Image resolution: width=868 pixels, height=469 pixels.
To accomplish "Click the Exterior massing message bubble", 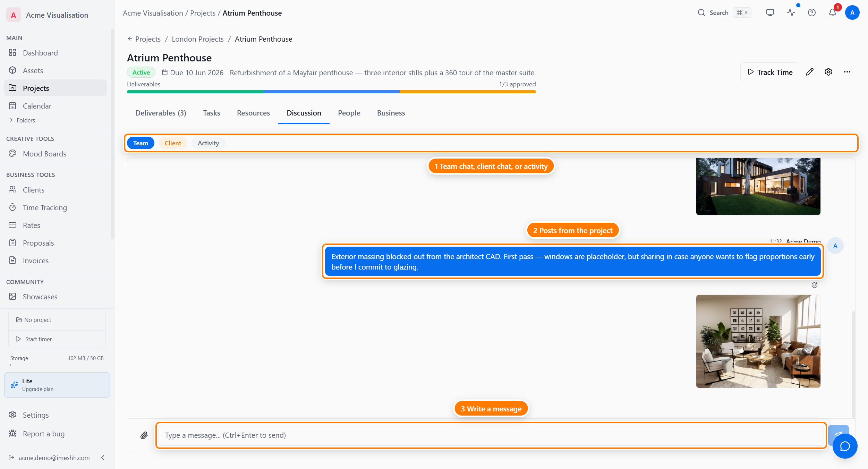I will (x=573, y=262).
